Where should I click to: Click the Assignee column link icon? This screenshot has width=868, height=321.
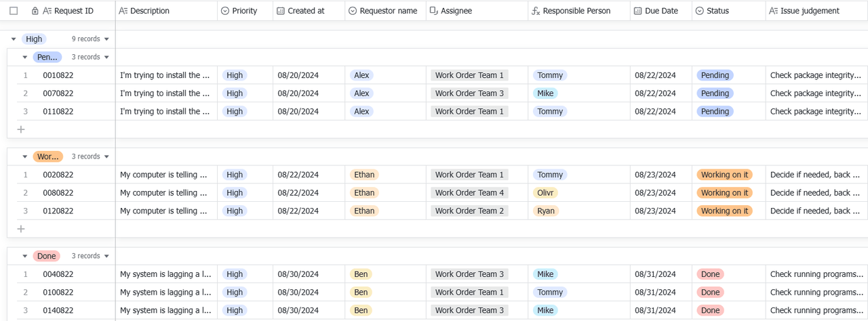433,11
